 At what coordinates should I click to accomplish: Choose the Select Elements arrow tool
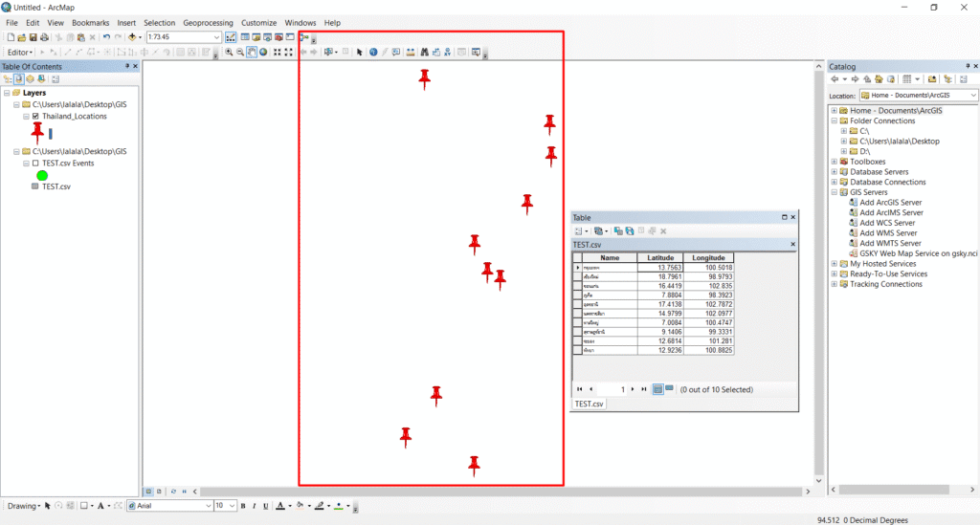point(360,53)
